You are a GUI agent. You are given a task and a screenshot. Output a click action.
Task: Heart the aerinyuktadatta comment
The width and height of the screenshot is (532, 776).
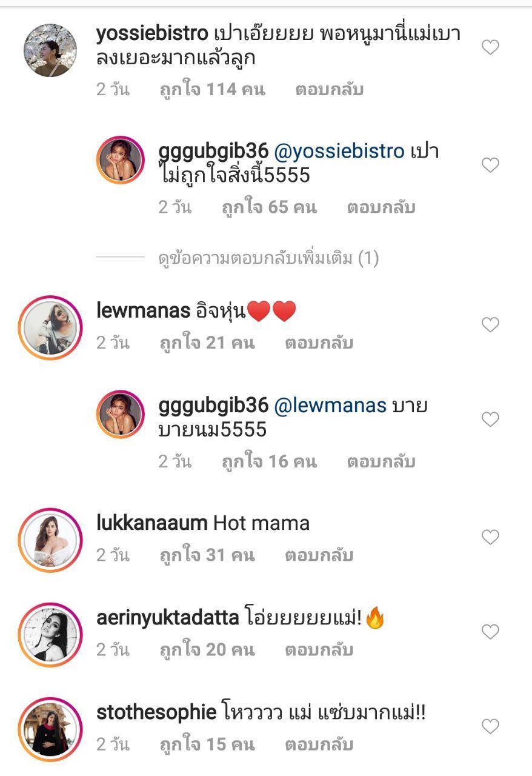point(490,632)
